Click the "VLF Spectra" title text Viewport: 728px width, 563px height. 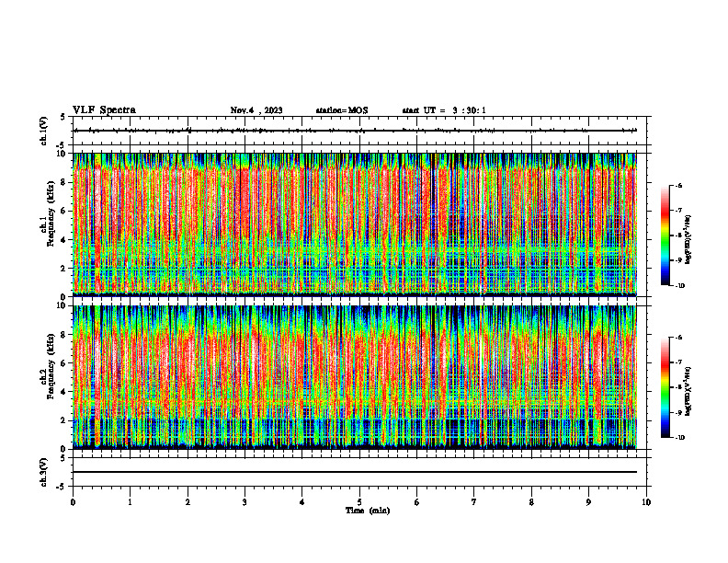coord(104,110)
